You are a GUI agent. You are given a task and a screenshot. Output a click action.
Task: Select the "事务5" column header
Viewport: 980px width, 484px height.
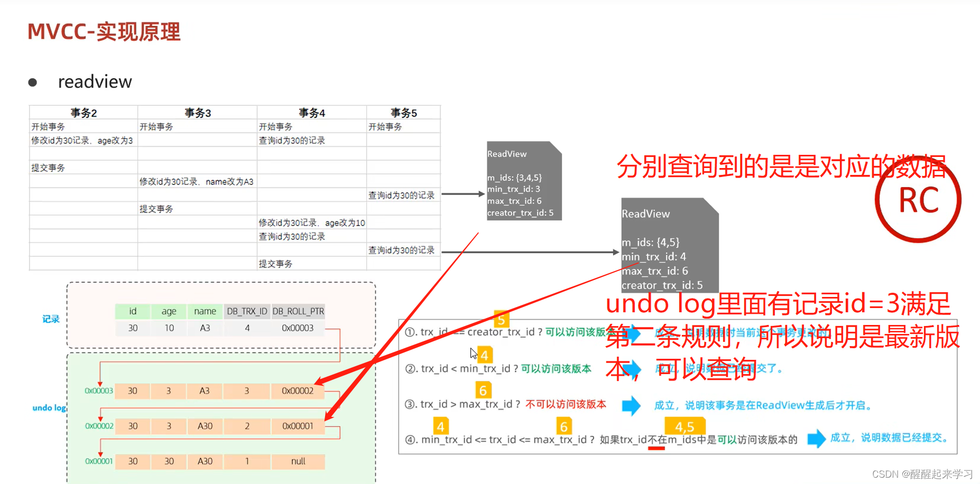point(404,113)
